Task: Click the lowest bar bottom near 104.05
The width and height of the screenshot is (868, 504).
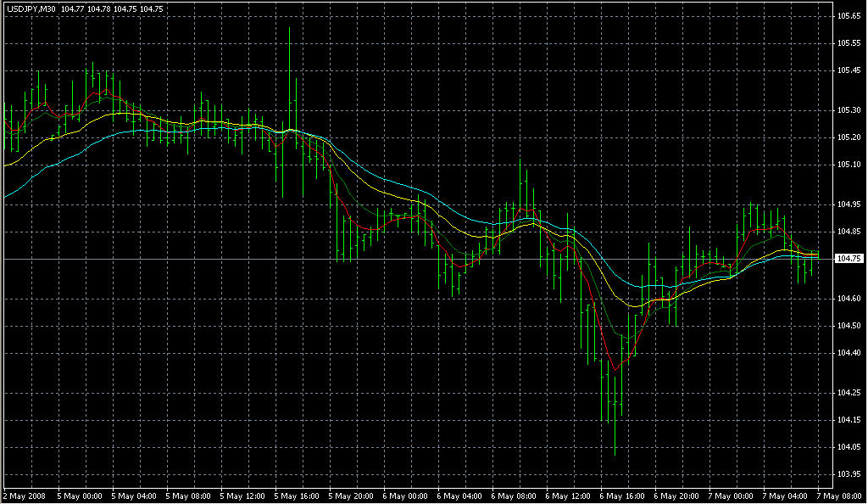Action: (x=615, y=454)
